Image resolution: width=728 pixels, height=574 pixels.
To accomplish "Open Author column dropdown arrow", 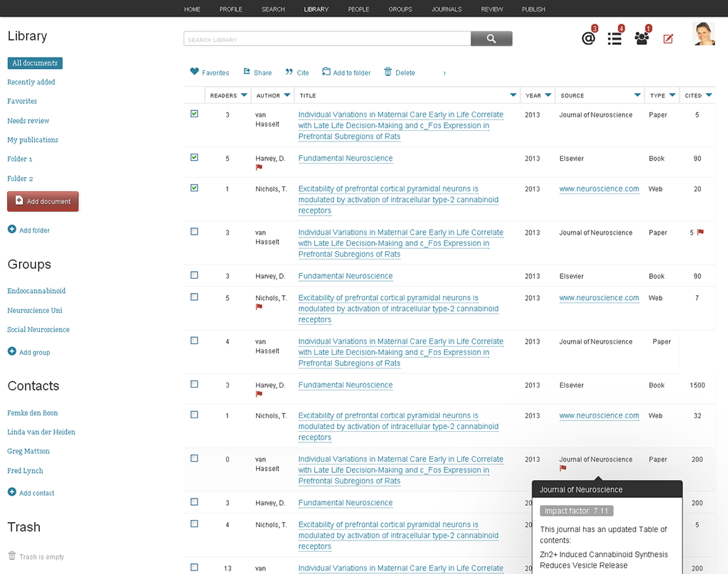I will [x=287, y=95].
